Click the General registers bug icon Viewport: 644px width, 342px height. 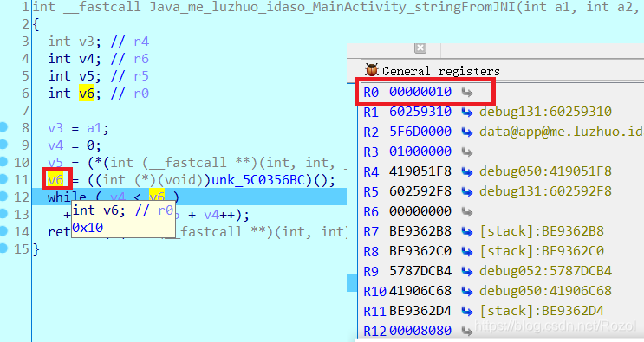[x=372, y=70]
